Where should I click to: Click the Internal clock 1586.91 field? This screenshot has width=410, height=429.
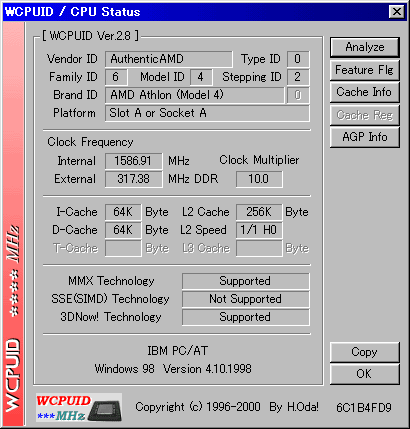[x=134, y=161]
